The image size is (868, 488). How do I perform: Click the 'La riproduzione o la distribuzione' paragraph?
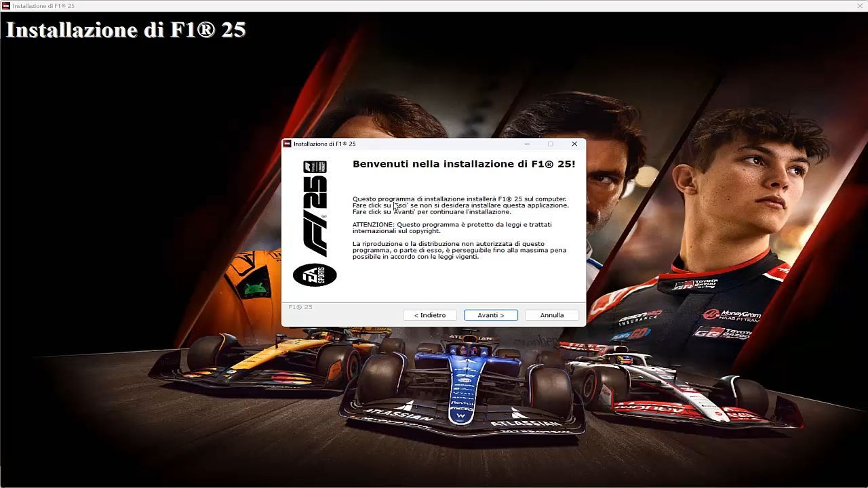[460, 250]
